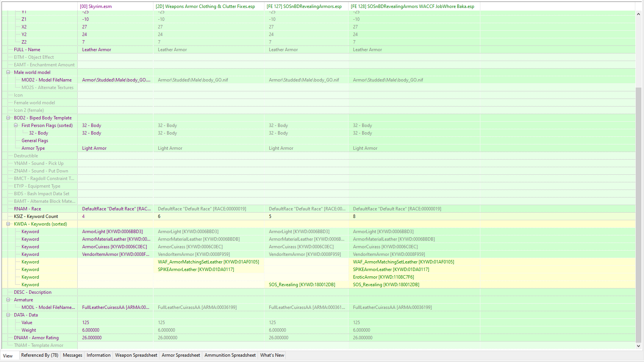Select the DNAM - Armor Rating row label
Image resolution: width=644 pixels, height=362 pixels.
coord(36,338)
